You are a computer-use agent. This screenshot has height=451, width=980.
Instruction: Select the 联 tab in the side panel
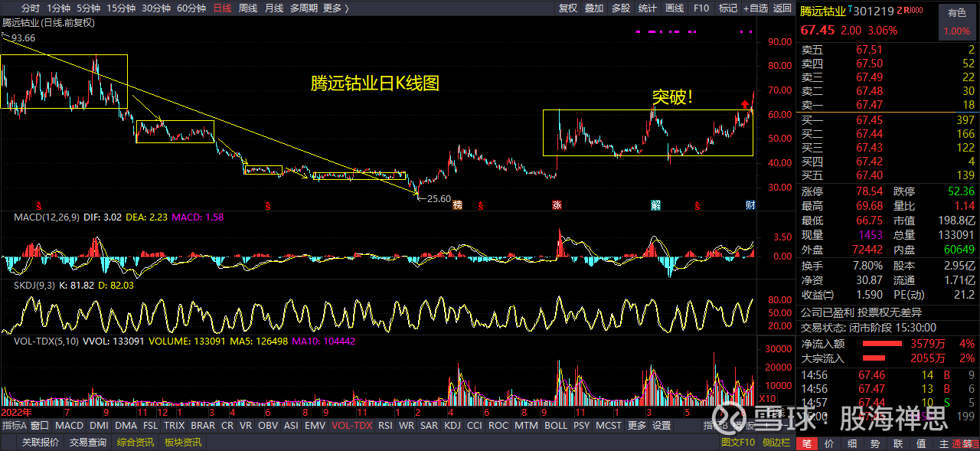899,443
